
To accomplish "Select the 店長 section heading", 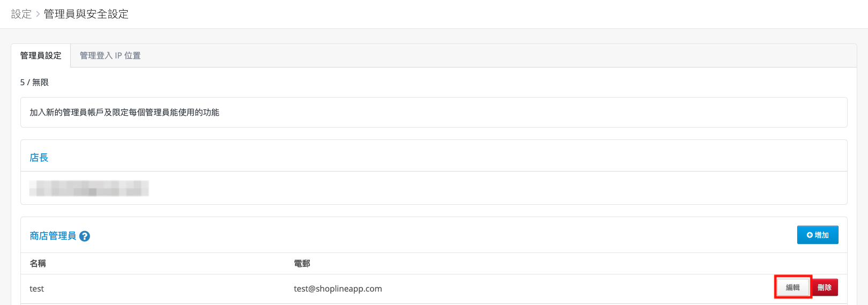I will coord(39,158).
